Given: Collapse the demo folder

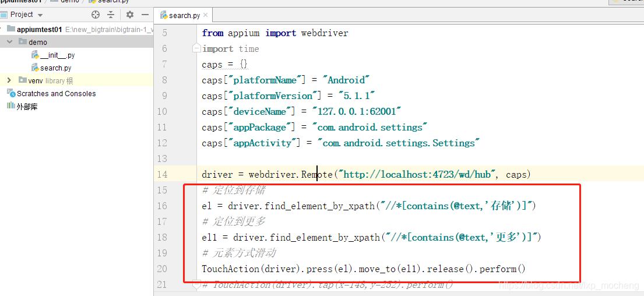Looking at the screenshot, I should tap(10, 43).
